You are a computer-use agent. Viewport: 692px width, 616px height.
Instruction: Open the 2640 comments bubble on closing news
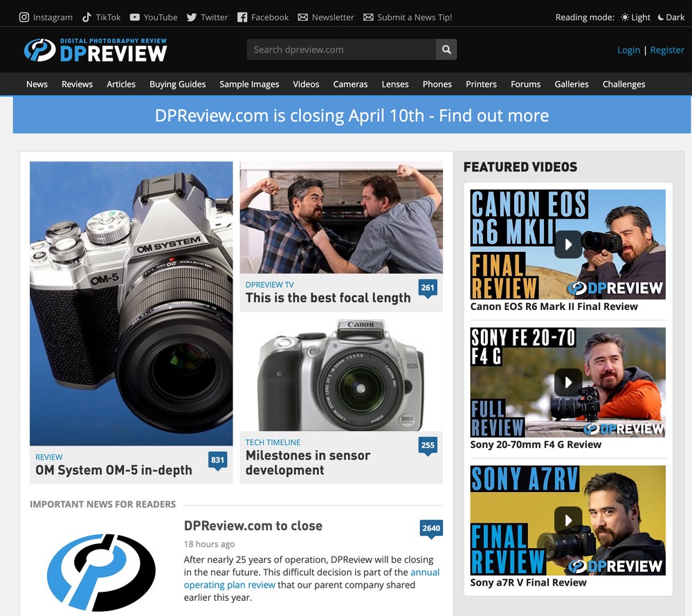click(x=431, y=529)
